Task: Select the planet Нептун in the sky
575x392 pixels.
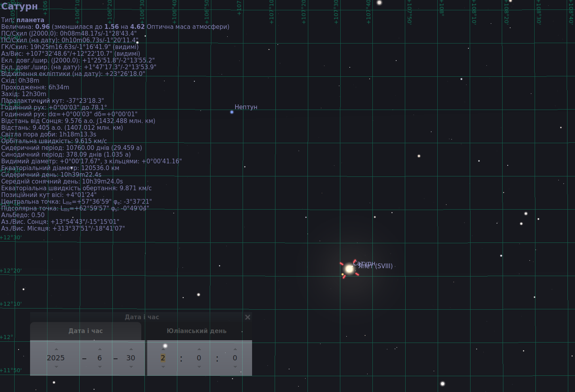Action: pos(232,112)
